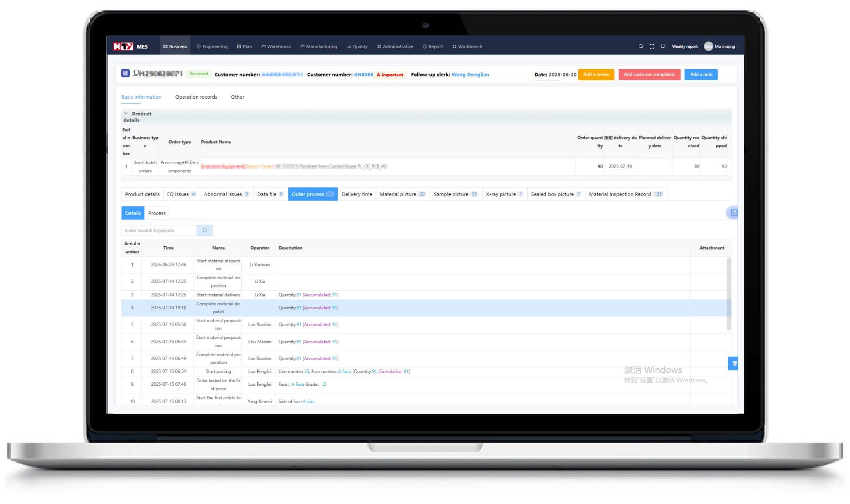Click the blue floating widget at right edge
This screenshot has height=504, width=850.
734,364
